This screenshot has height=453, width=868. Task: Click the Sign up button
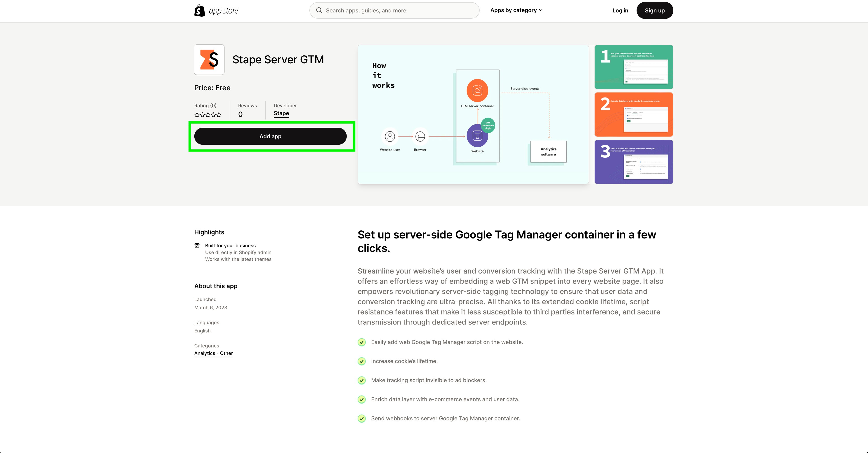(x=654, y=10)
